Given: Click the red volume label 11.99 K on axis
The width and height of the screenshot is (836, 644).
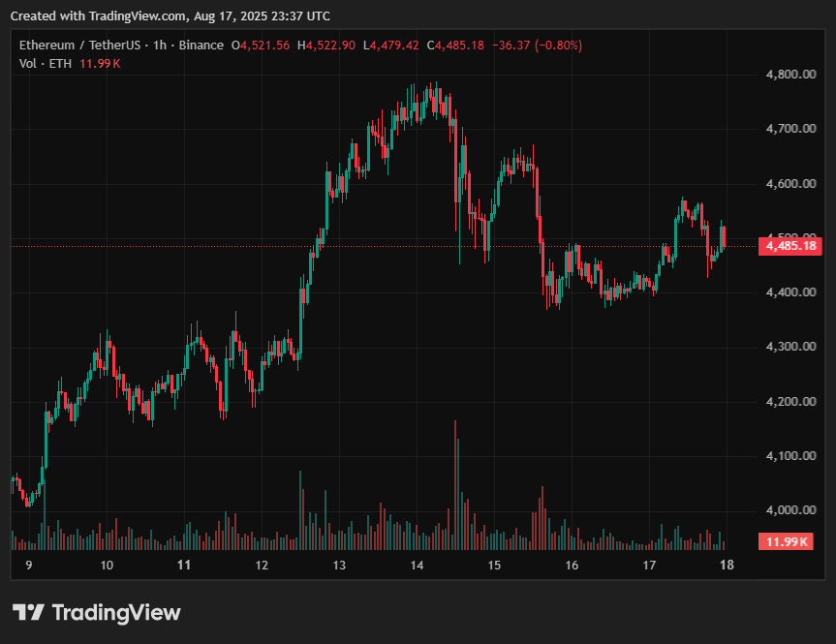Looking at the screenshot, I should 786,541.
